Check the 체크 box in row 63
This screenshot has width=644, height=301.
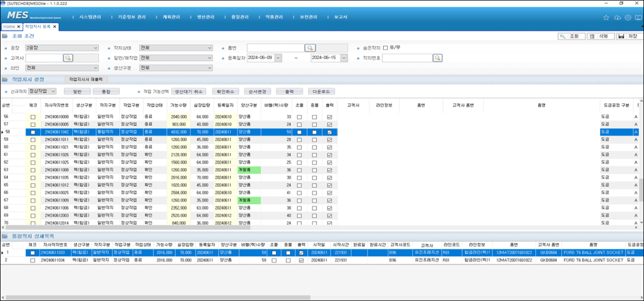point(33,170)
